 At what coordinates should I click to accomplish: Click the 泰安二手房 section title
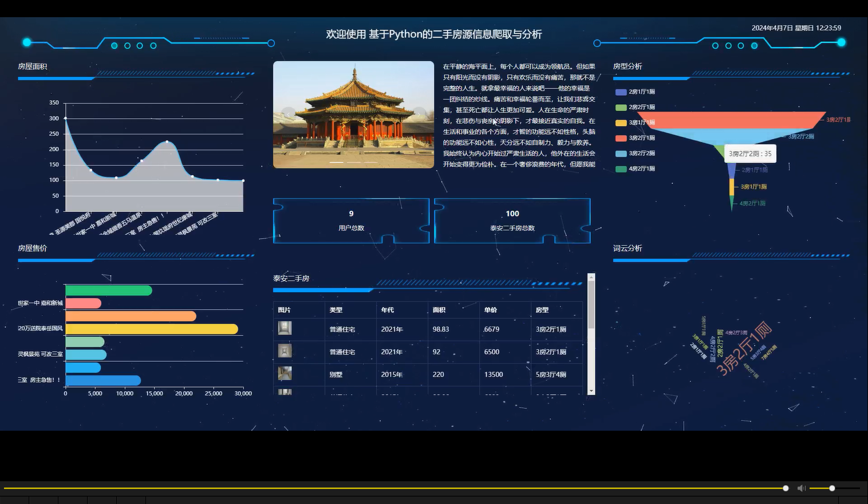[x=291, y=278]
